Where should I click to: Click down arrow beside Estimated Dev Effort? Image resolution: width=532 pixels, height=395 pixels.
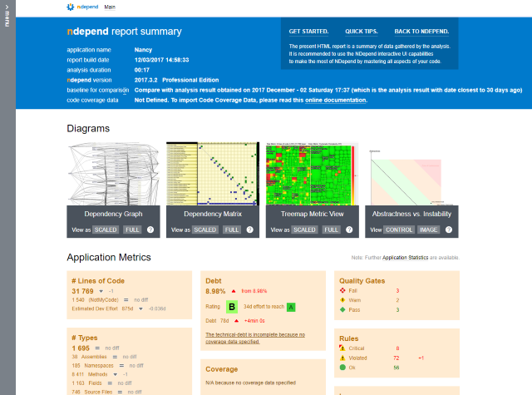pos(140,309)
